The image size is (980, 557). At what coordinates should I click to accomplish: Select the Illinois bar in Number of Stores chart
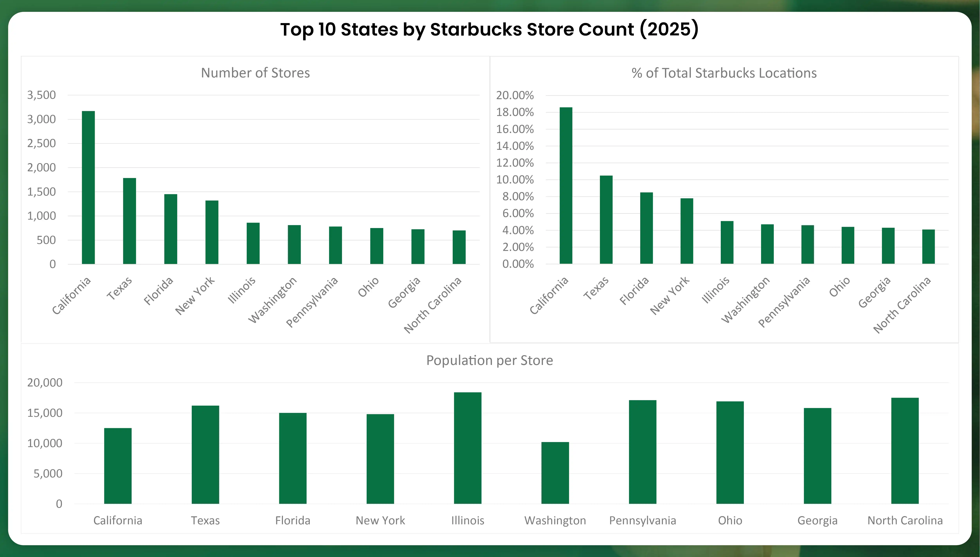tap(253, 243)
